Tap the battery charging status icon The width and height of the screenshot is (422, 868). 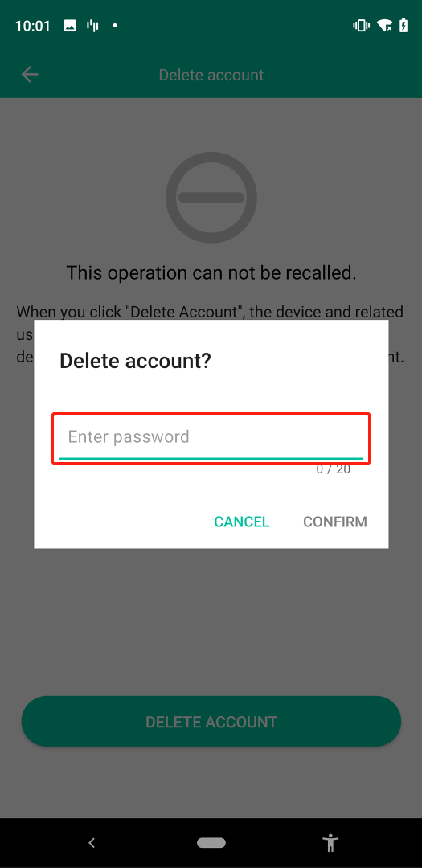click(404, 26)
